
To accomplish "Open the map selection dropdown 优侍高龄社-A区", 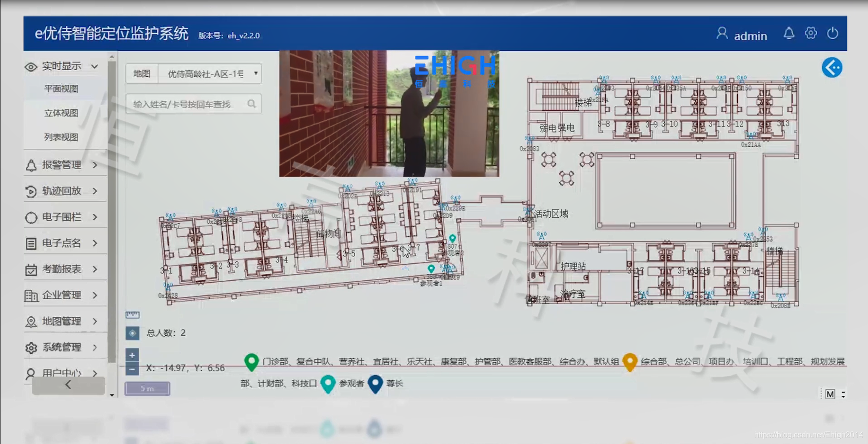I will click(210, 74).
